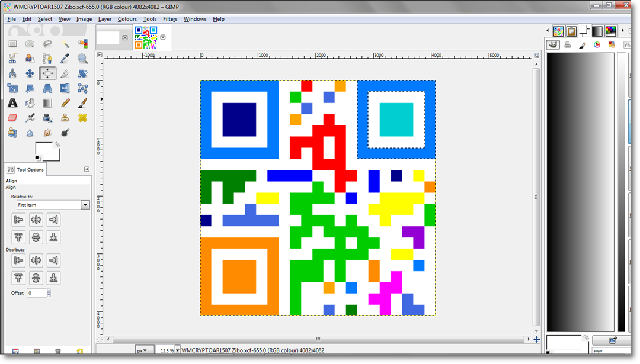Choose the Select by Colour tool
This screenshot has width=640, height=364.
click(x=82, y=44)
